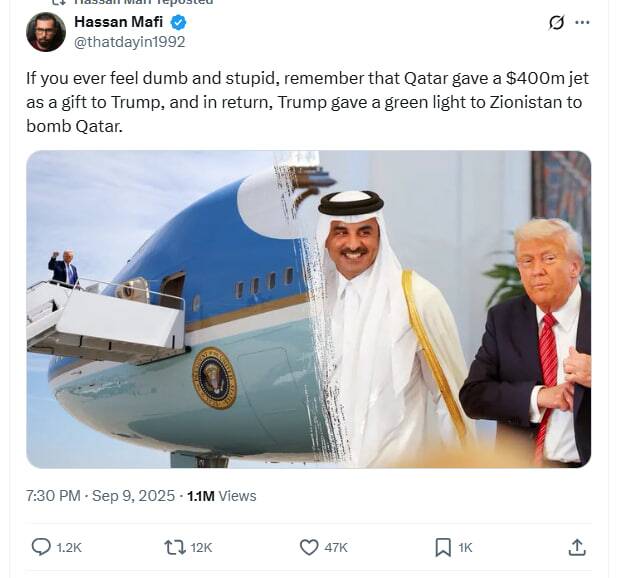The height and width of the screenshot is (578, 617).
Task: Click the blue verified badge
Action: click(178, 22)
